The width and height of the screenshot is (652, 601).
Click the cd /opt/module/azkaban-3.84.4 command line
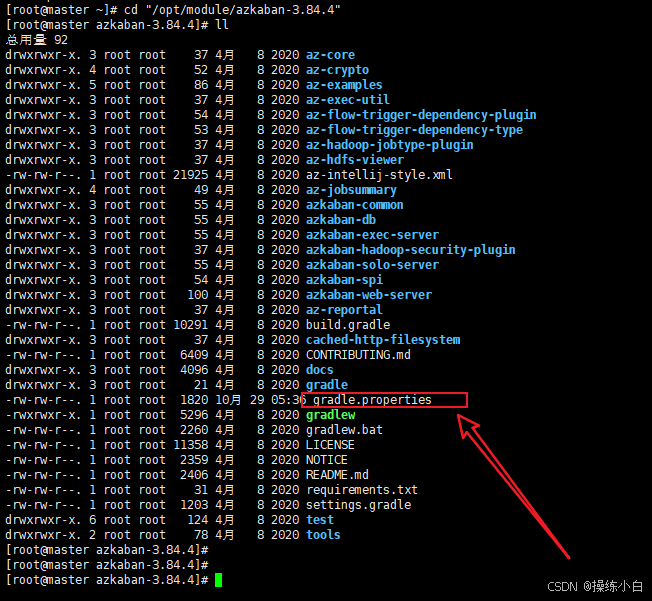click(232, 10)
